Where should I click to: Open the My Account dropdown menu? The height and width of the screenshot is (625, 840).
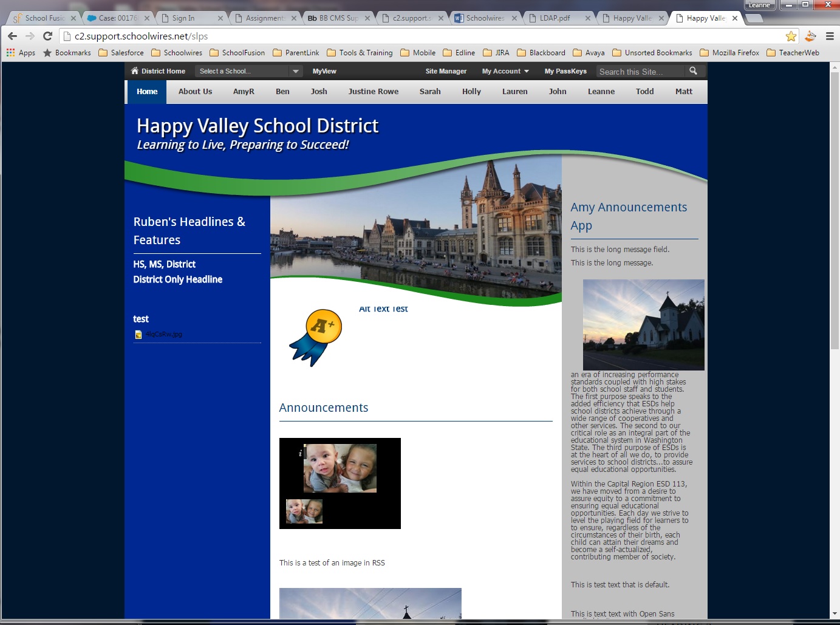pyautogui.click(x=505, y=71)
